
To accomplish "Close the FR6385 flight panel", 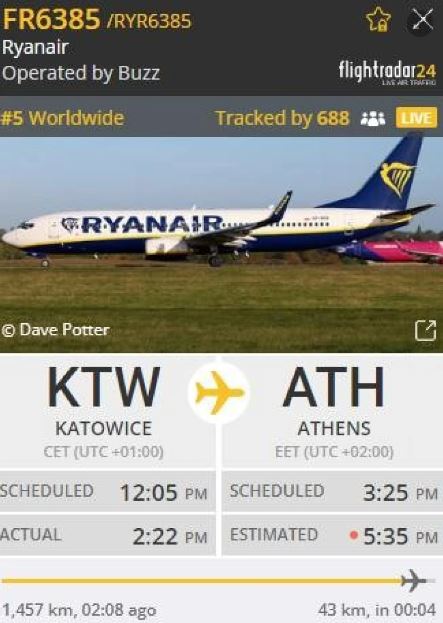I will click(422, 19).
